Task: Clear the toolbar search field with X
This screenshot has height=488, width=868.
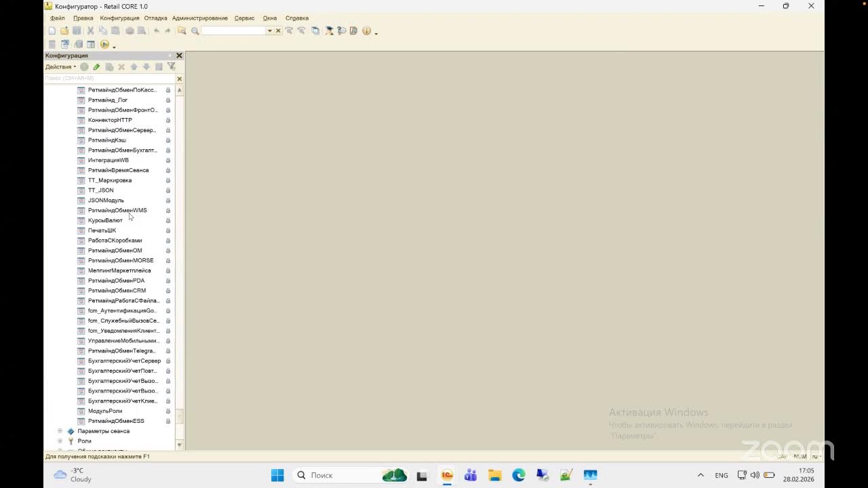Action: tap(278, 30)
